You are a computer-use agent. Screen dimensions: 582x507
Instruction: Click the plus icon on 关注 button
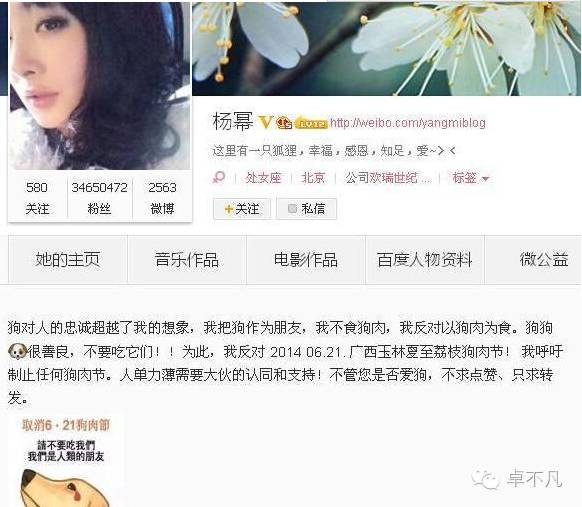pyautogui.click(x=229, y=209)
